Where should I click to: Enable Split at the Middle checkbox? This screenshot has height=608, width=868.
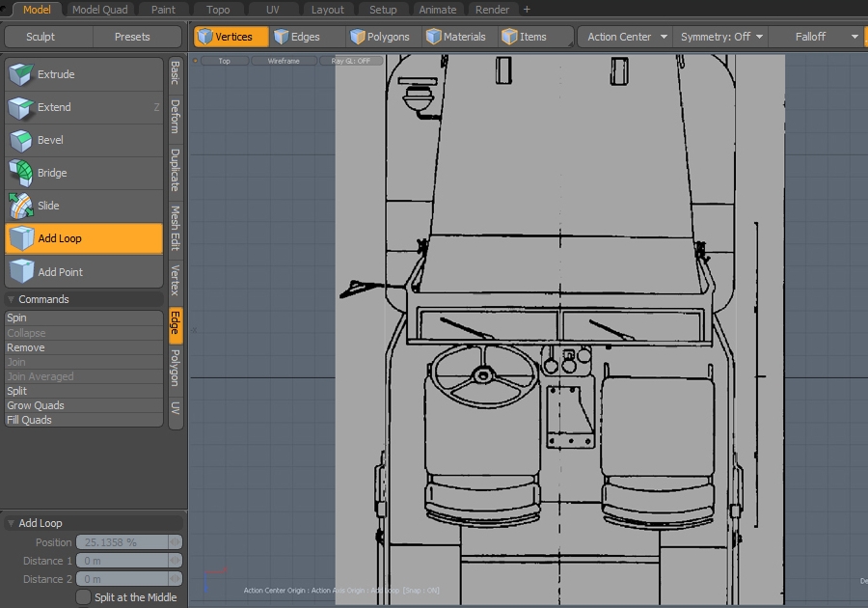click(x=83, y=597)
